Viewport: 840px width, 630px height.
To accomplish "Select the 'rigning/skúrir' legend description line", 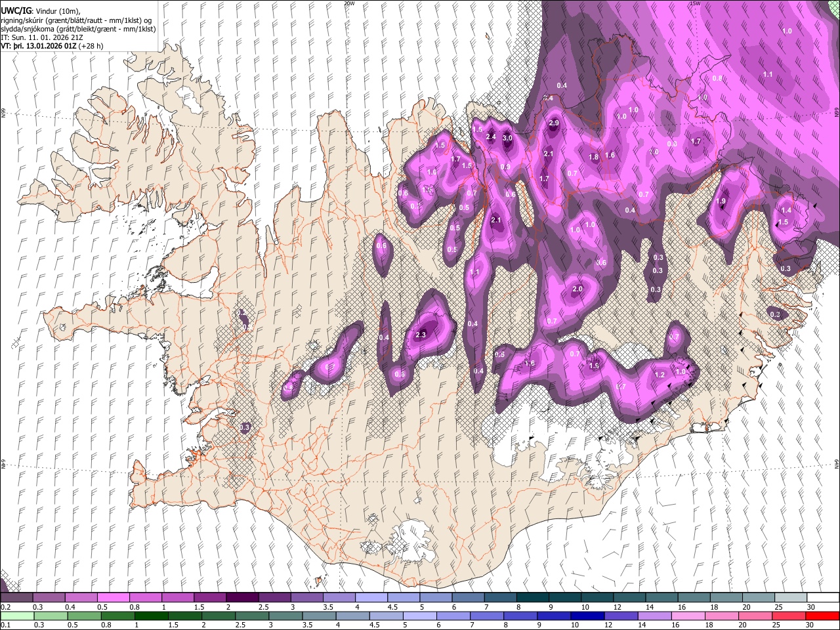I will (77, 20).
